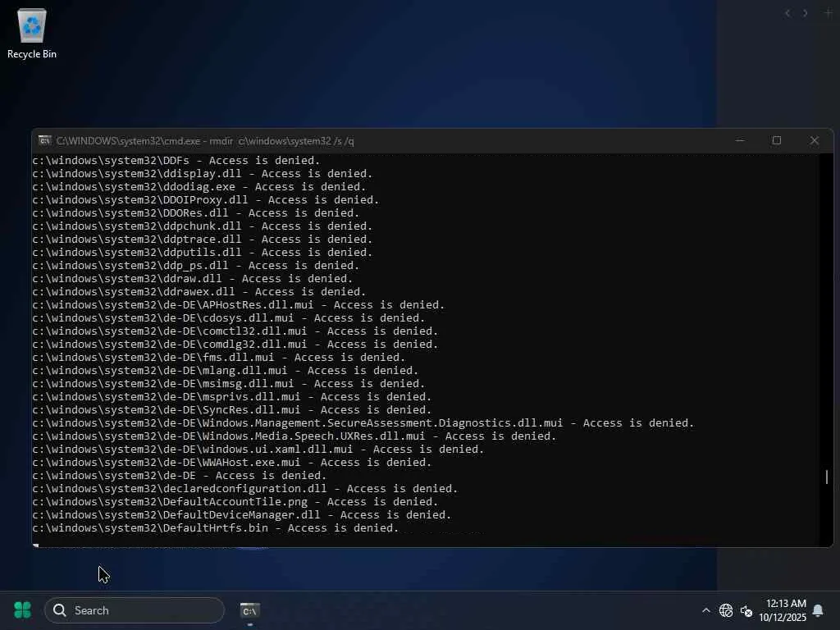Click the ddrawex.dll access denied line

coord(199,291)
